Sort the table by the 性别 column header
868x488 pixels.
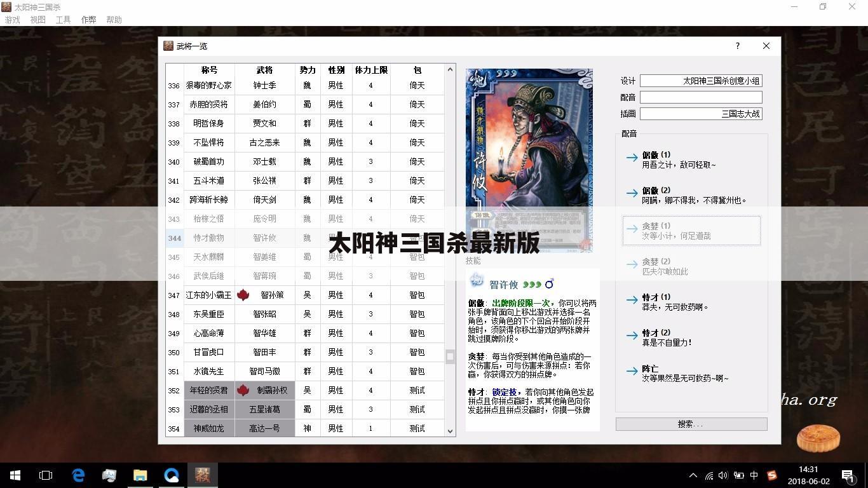pos(336,70)
